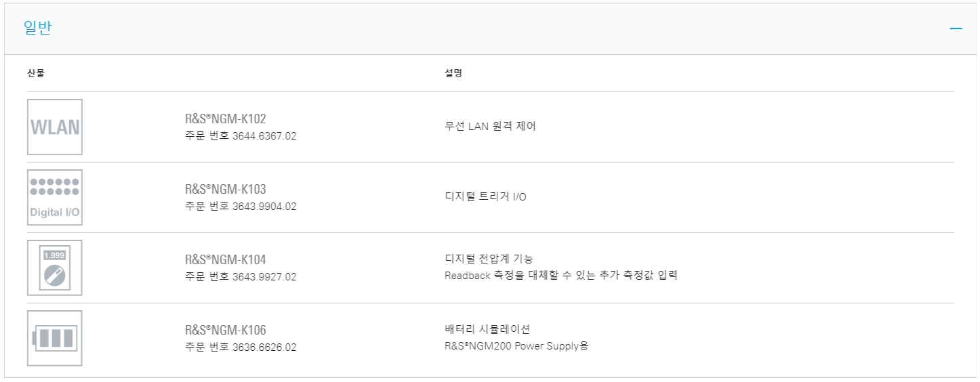Click the 디지털 트리거 I/O description
This screenshot has height=382, width=980.
(x=485, y=197)
